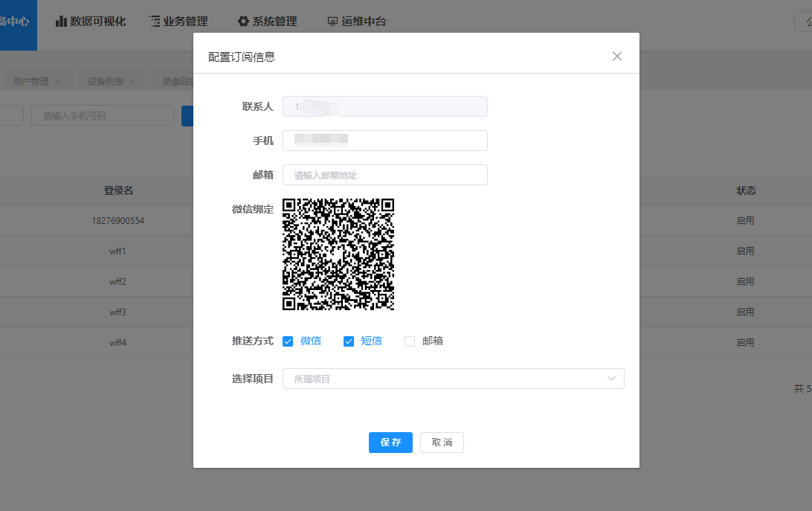Uncheck the 微信 push method checkbox
The image size is (812, 511).
click(x=288, y=341)
